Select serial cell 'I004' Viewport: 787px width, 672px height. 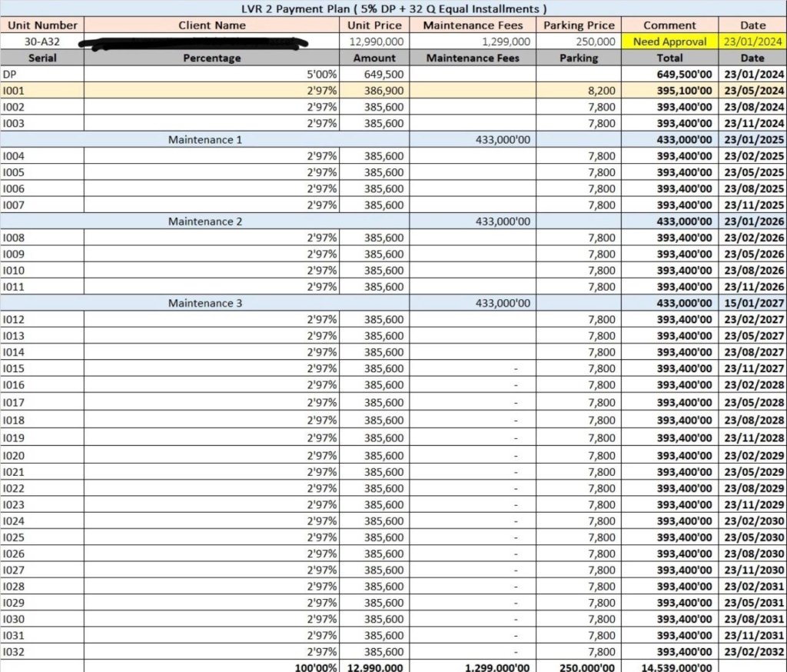point(42,155)
